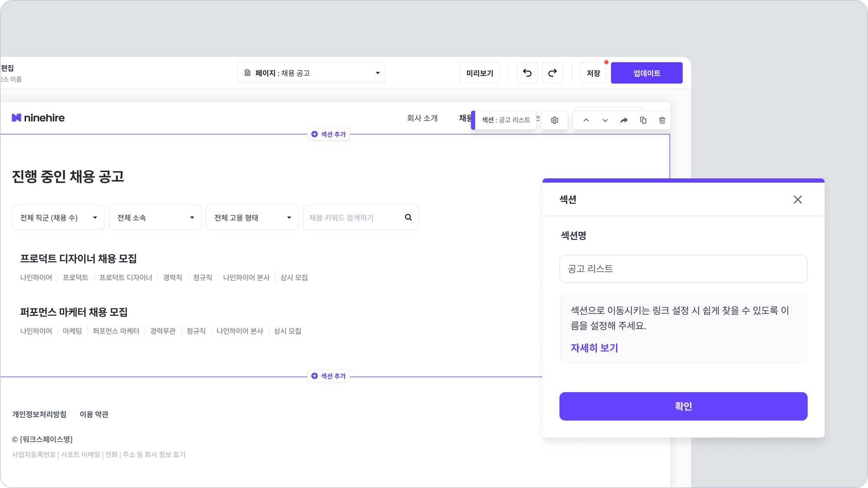Click the keyword search magnifier icon
The width and height of the screenshot is (868, 488).
[408, 217]
